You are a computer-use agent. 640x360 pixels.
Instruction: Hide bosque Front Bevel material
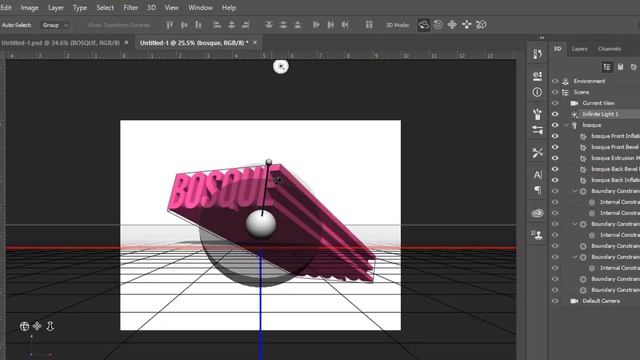[x=555, y=147]
